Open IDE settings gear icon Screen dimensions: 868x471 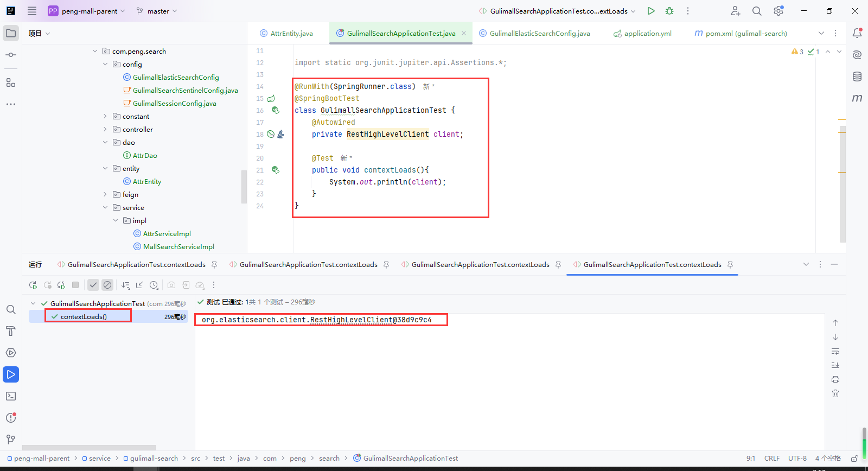[778, 11]
